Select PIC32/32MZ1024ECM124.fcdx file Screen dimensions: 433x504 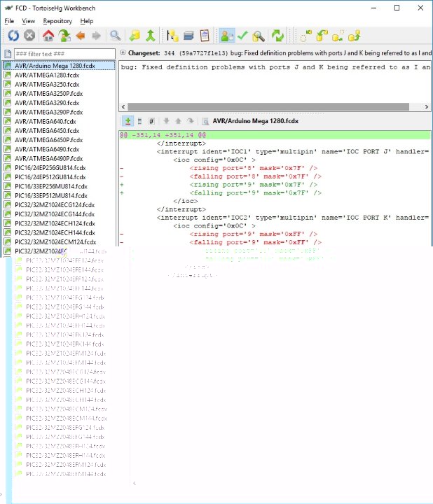click(x=59, y=242)
